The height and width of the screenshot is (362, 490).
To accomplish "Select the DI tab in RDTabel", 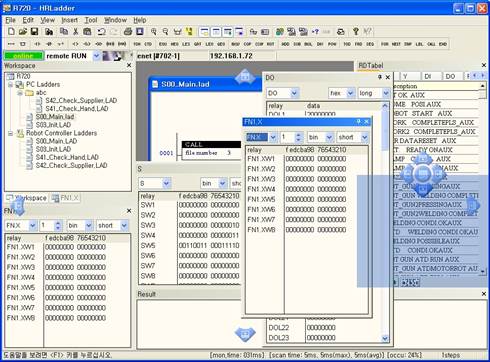I will (428, 76).
